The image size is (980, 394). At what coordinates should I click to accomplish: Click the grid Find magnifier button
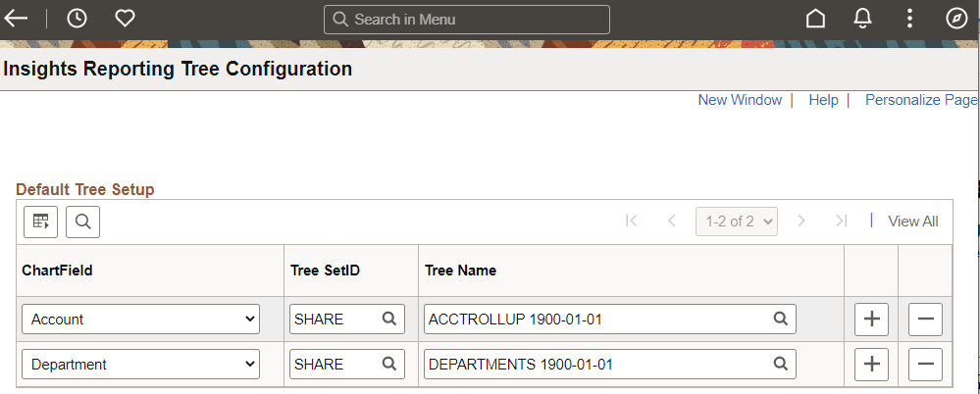click(82, 222)
